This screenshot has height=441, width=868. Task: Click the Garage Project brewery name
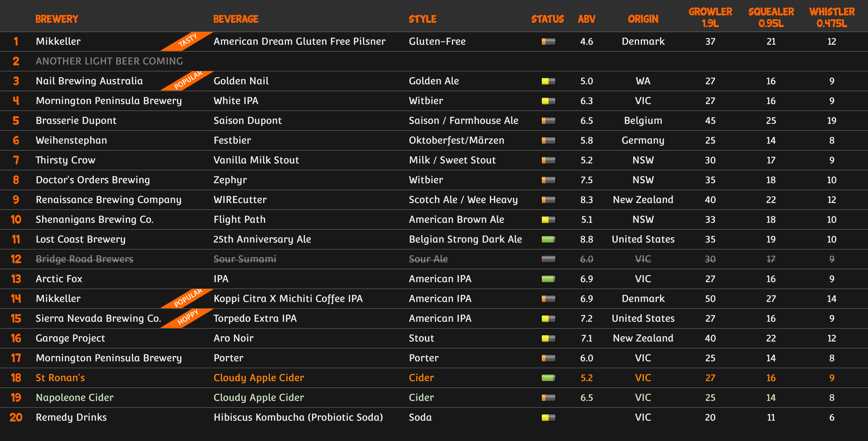(x=71, y=338)
